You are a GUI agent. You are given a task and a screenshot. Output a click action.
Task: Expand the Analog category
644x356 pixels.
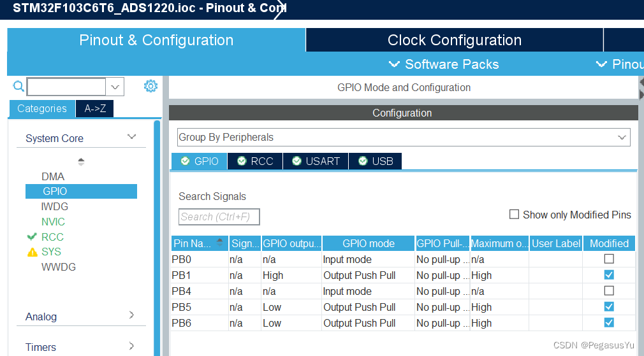[x=131, y=315]
